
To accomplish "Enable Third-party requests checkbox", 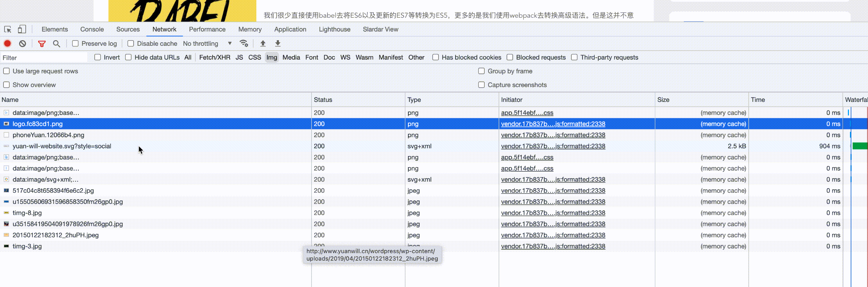I will pyautogui.click(x=575, y=57).
